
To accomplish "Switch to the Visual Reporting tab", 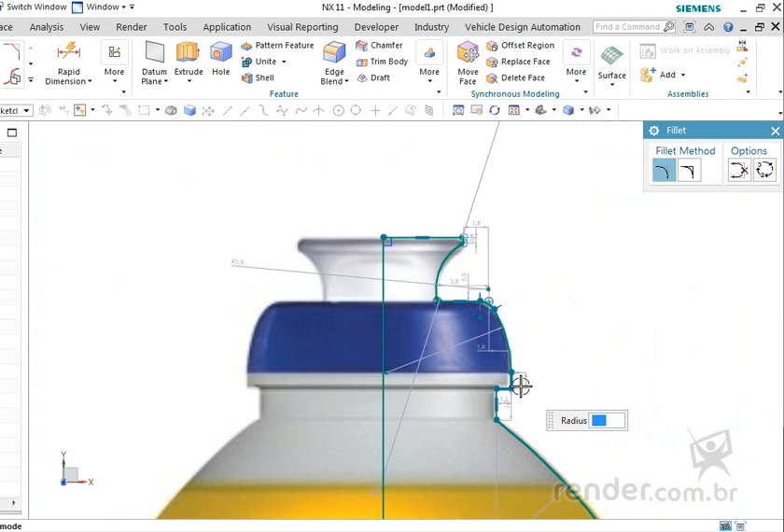I will [x=302, y=27].
